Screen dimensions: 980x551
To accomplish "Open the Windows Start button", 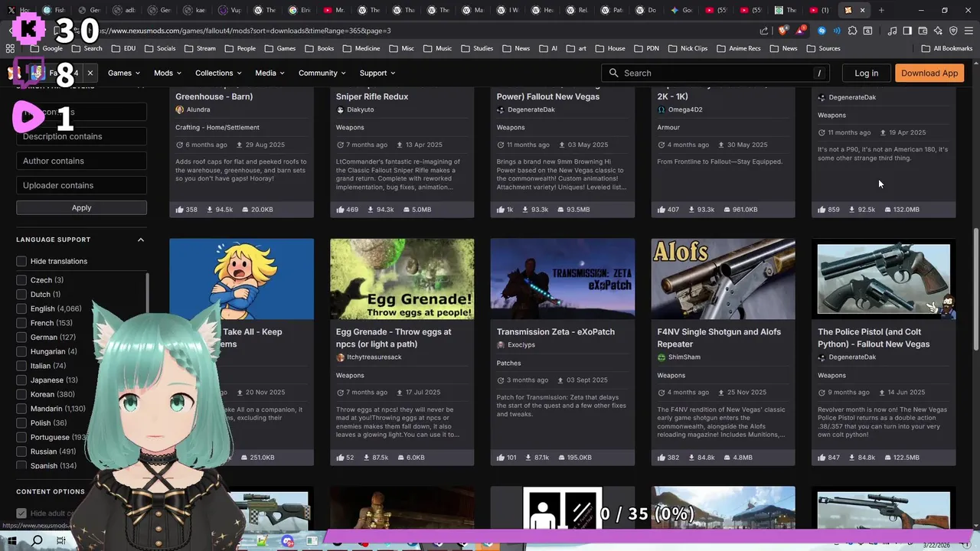I will 12,541.
